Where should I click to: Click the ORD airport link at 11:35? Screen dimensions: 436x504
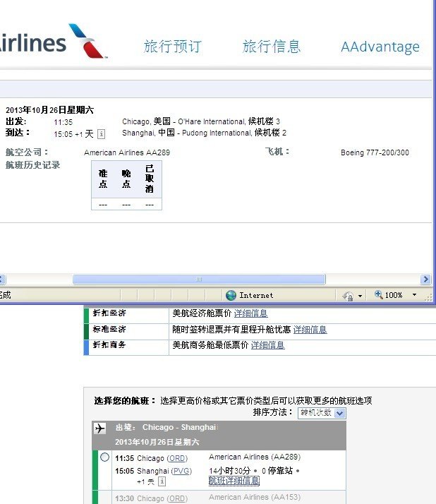pyautogui.click(x=177, y=458)
